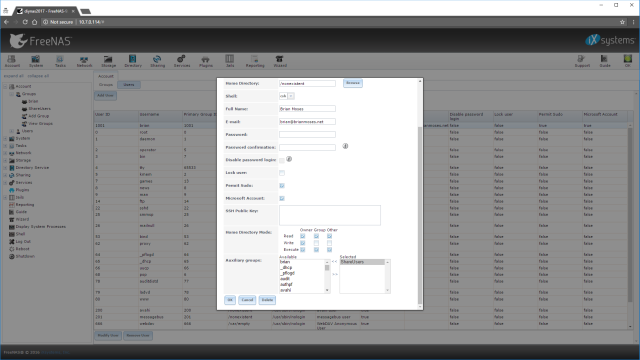Expand the Users tree node
The height and width of the screenshot is (360, 640).
pos(11,131)
